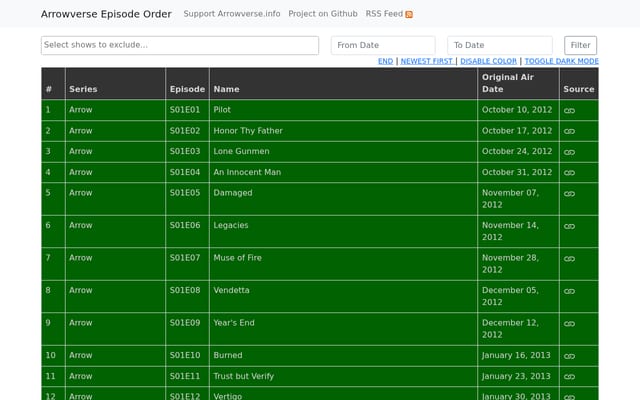Sort by NEWEST FIRST
Screen dimensions: 640x400
[427, 61]
